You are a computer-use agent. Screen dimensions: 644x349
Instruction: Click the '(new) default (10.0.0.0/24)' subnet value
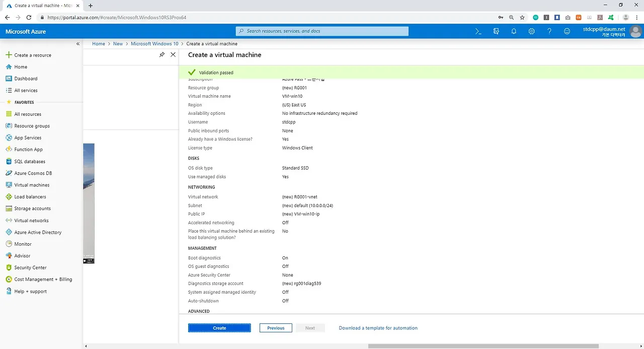tap(307, 205)
